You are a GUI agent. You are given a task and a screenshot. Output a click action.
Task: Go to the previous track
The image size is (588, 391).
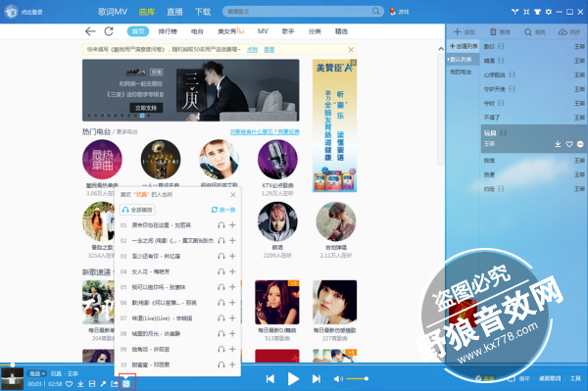click(x=270, y=379)
